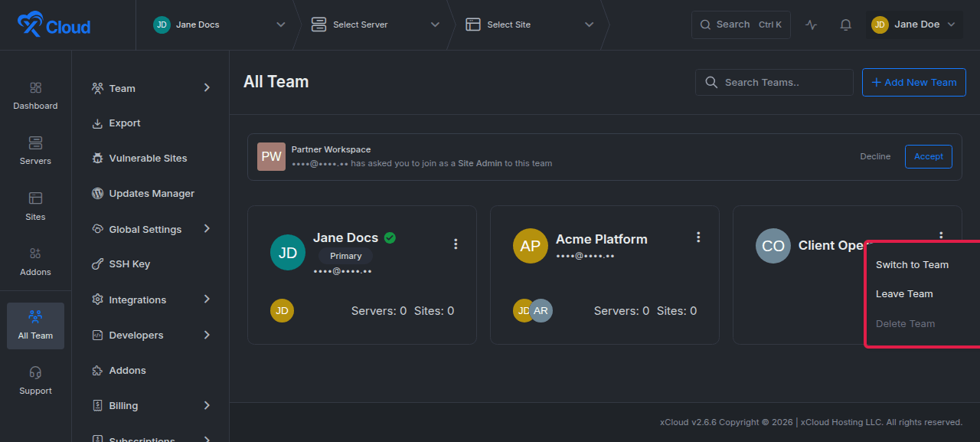Choose Switch to Team

click(912, 265)
